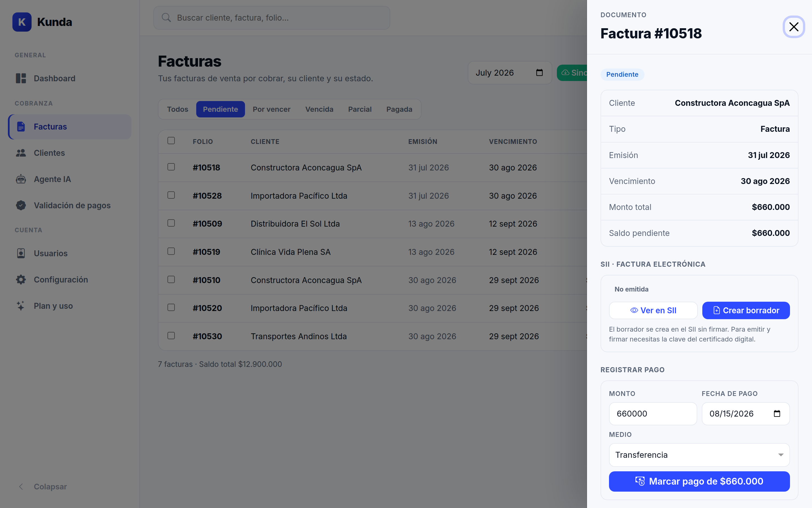
Task: Check the box for invoice #10528
Action: pyautogui.click(x=171, y=195)
